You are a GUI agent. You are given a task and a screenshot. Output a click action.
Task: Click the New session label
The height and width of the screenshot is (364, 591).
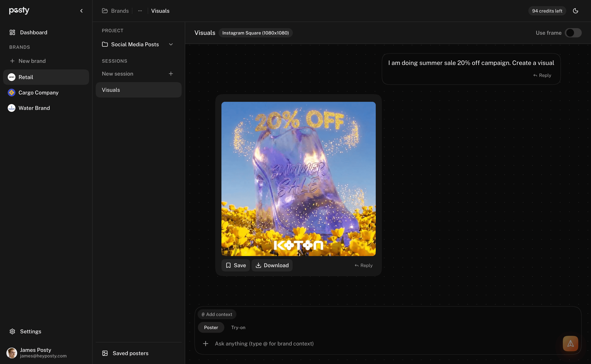pyautogui.click(x=117, y=74)
